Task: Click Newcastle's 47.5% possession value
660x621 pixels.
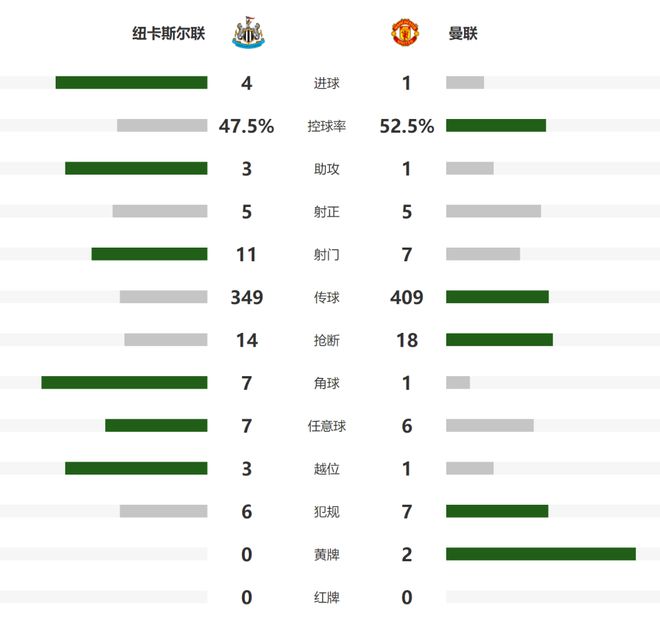Action: 246,126
